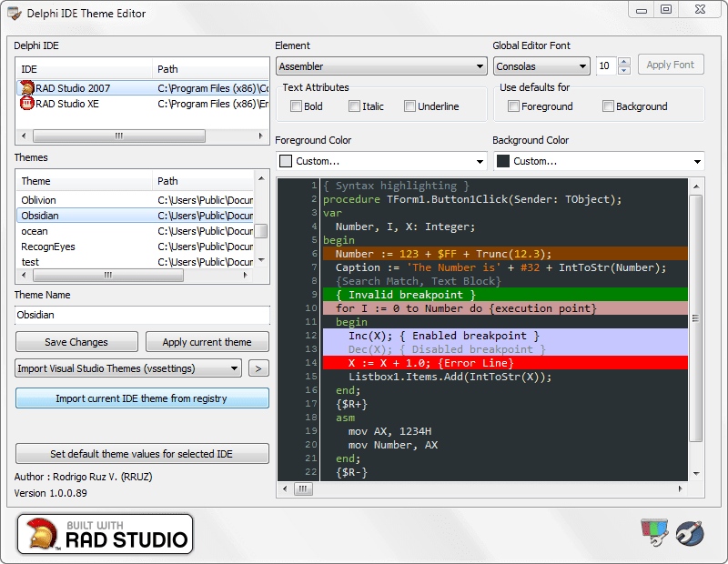The image size is (728, 564).
Task: Click the blue wrench settings icon
Action: tap(689, 533)
